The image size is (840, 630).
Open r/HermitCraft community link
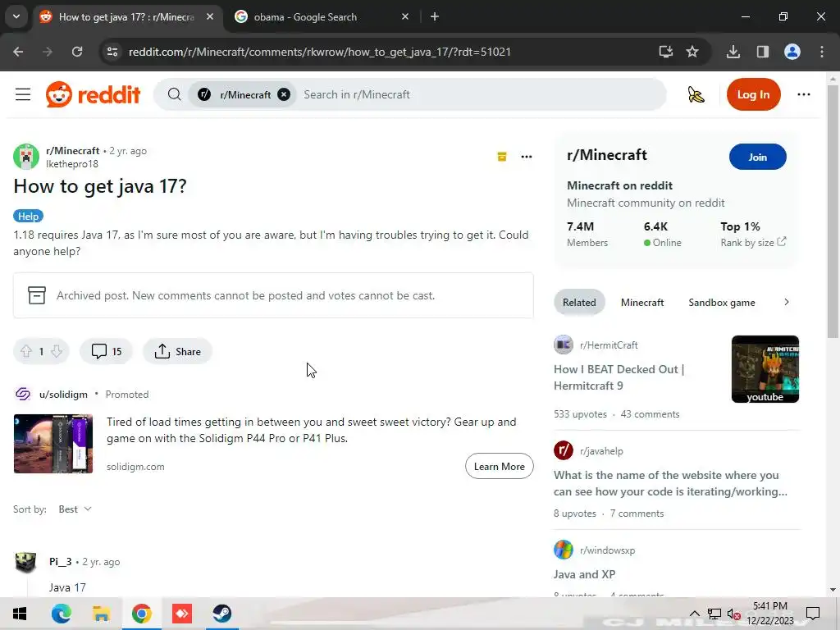(609, 345)
